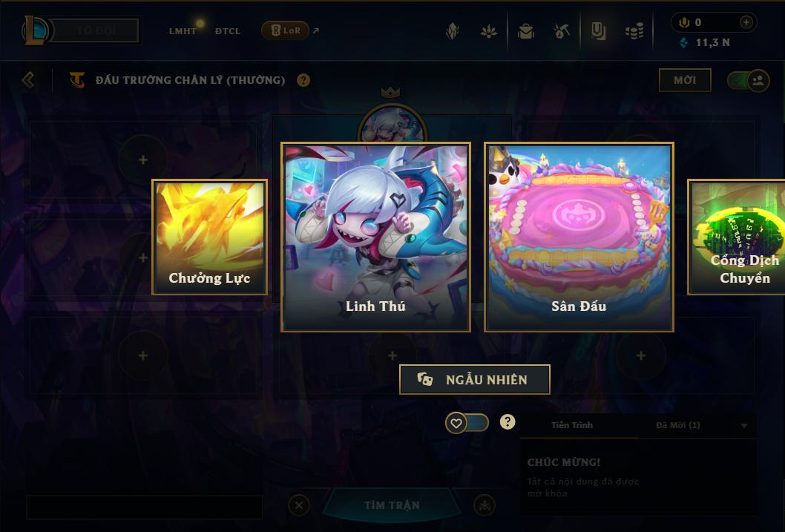Click the MỜI invite button
The height and width of the screenshot is (532, 785).
(x=685, y=80)
